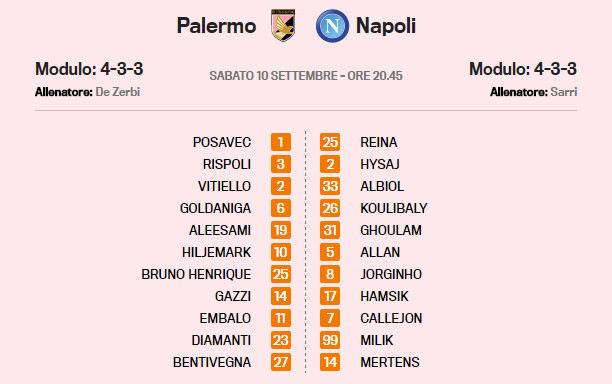The image size is (612, 384).
Task: Select Reina's number 25 badge
Action: coord(330,142)
